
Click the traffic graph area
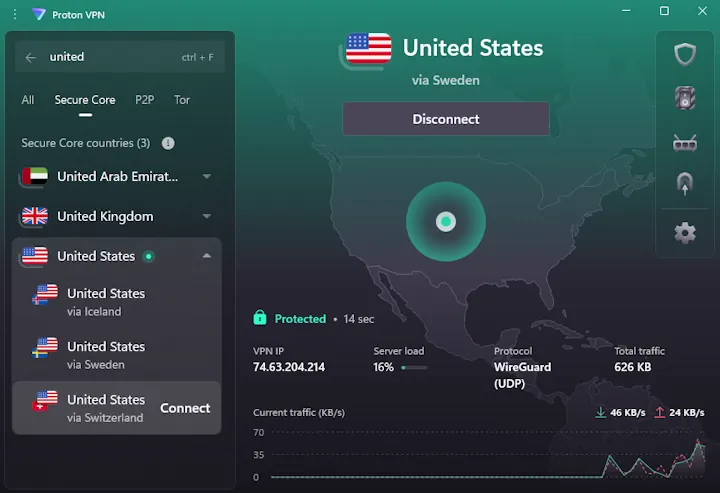(488, 454)
